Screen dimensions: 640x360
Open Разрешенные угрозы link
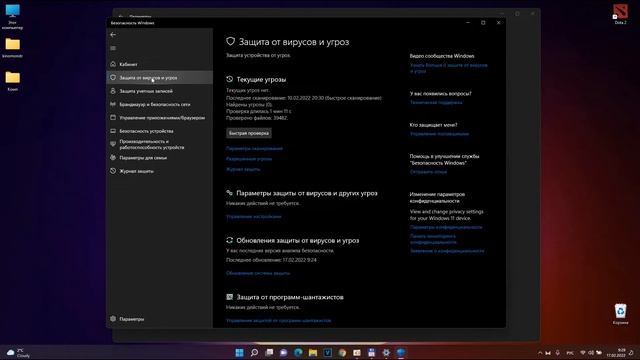pyautogui.click(x=249, y=159)
